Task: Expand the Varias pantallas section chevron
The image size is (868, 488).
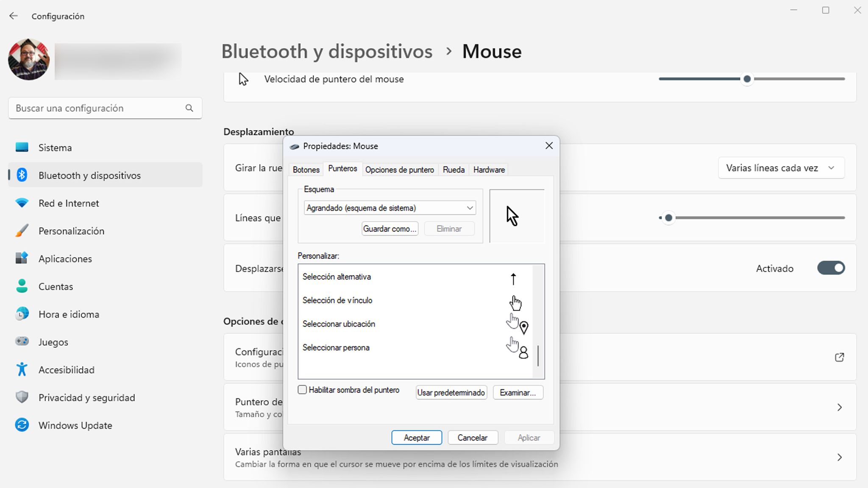Action: coord(840,457)
